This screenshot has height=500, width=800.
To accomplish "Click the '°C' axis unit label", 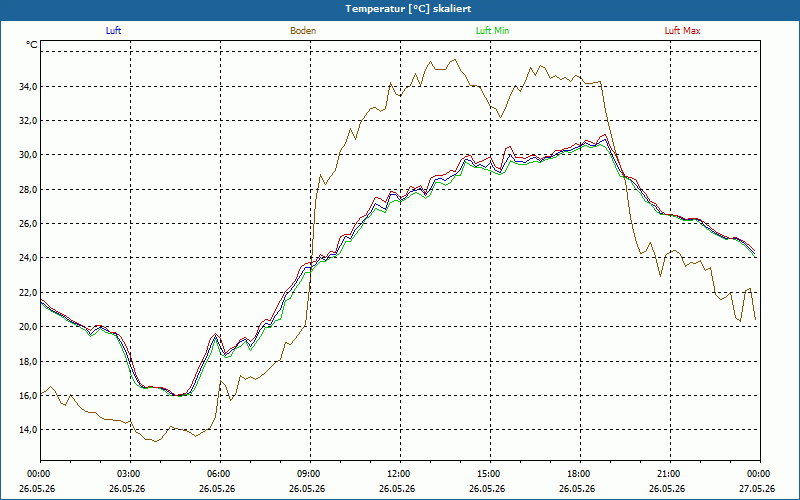I will pos(32,45).
